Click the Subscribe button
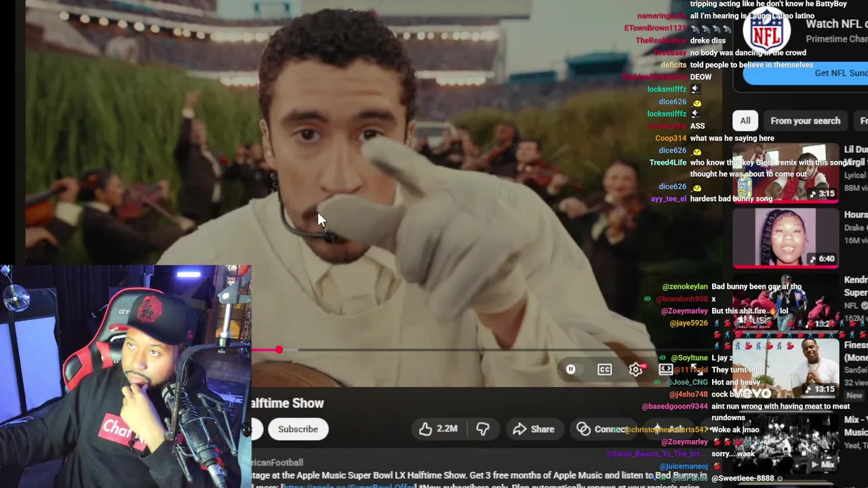 298,429
